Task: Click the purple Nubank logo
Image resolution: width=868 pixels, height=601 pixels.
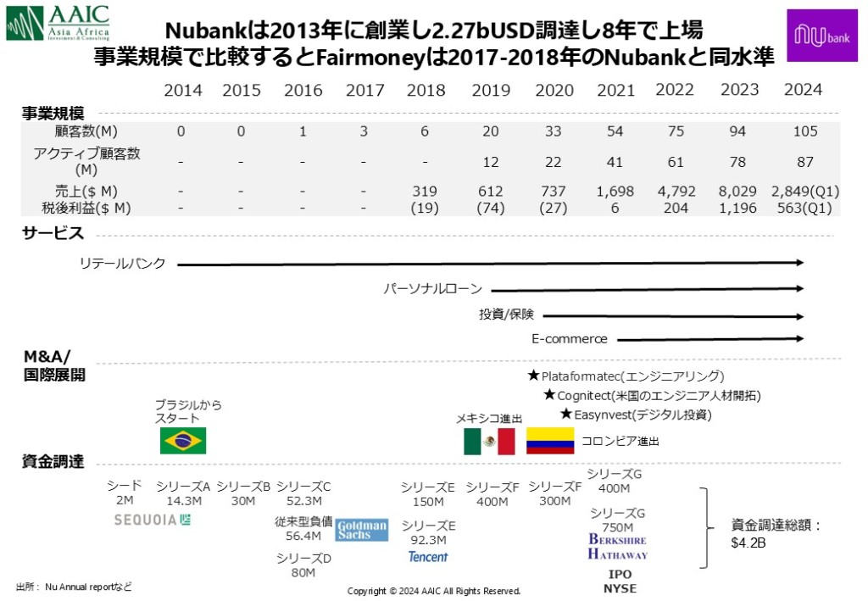Action: 821,36
